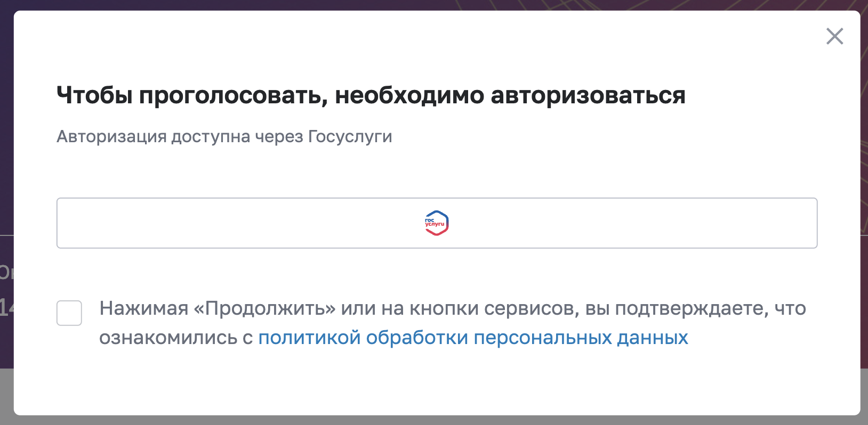The height and width of the screenshot is (425, 868).
Task: Click the Госуслуги logo icon
Action: 437,223
